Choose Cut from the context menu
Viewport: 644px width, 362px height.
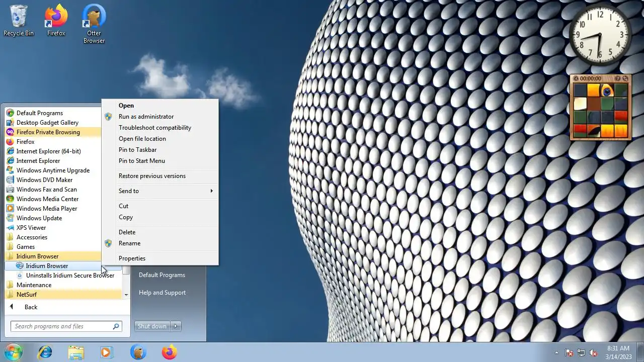(x=160, y=206)
